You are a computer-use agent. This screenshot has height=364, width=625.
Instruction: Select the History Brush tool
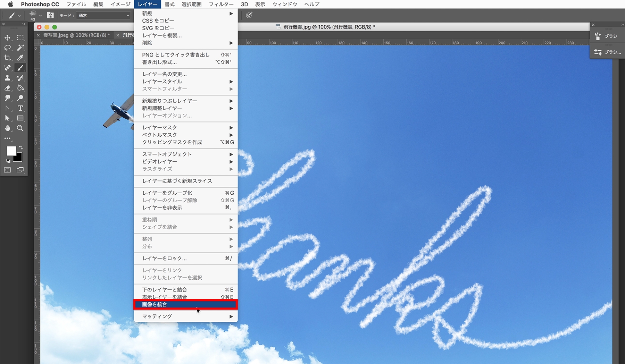[20, 78]
